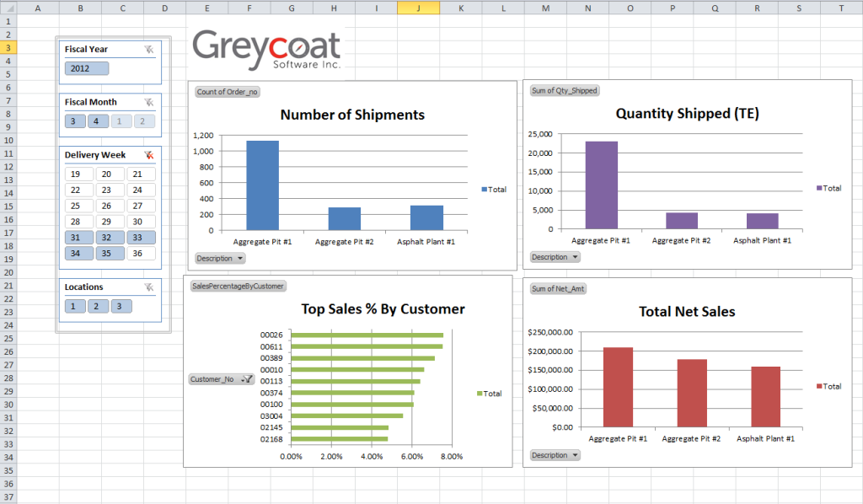Toggle Fiscal Month 4 in the slicer
863x504 pixels.
click(x=97, y=121)
